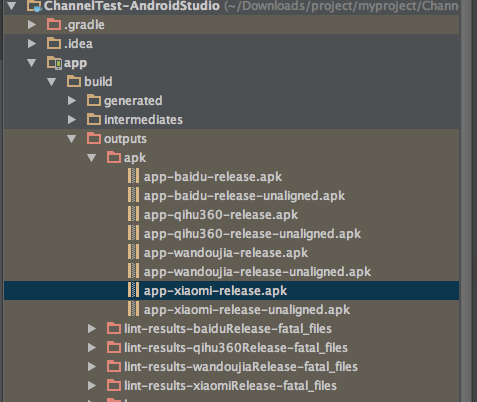Image resolution: width=477 pixels, height=402 pixels.
Task: Collapse the app module arrow
Action: pyautogui.click(x=32, y=63)
